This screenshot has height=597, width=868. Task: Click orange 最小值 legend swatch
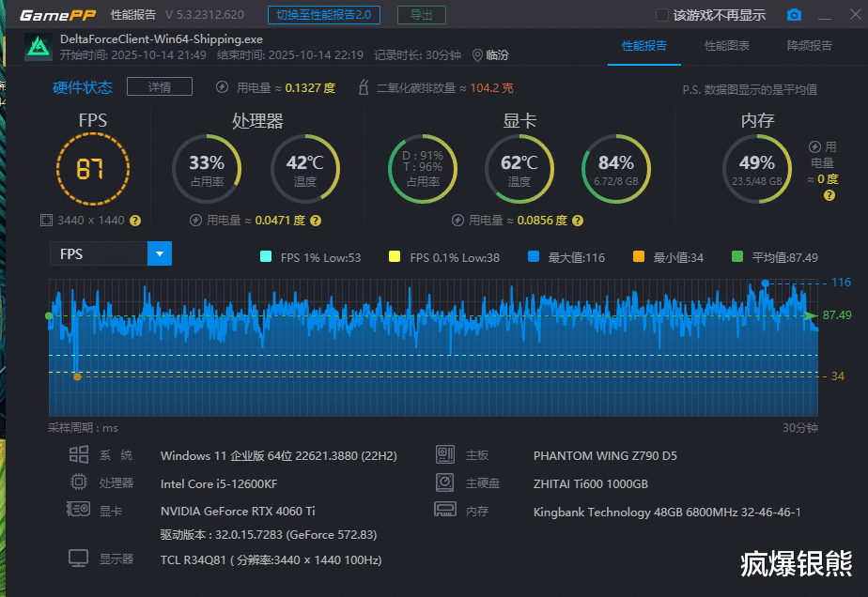[x=638, y=256]
